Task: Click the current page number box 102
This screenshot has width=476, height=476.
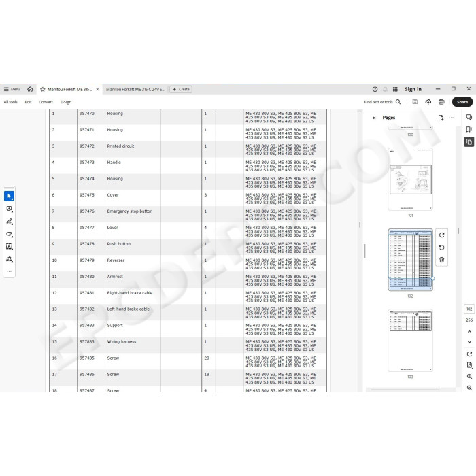Action: [x=469, y=309]
